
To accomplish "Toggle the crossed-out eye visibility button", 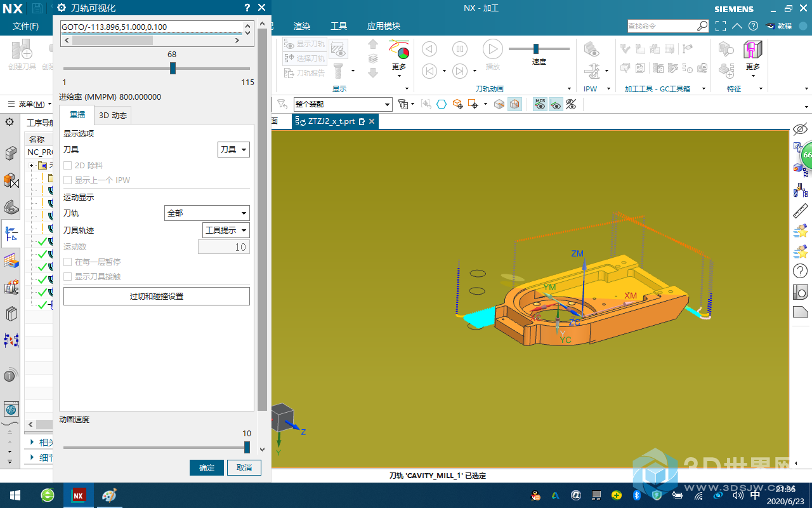I will click(x=571, y=104).
